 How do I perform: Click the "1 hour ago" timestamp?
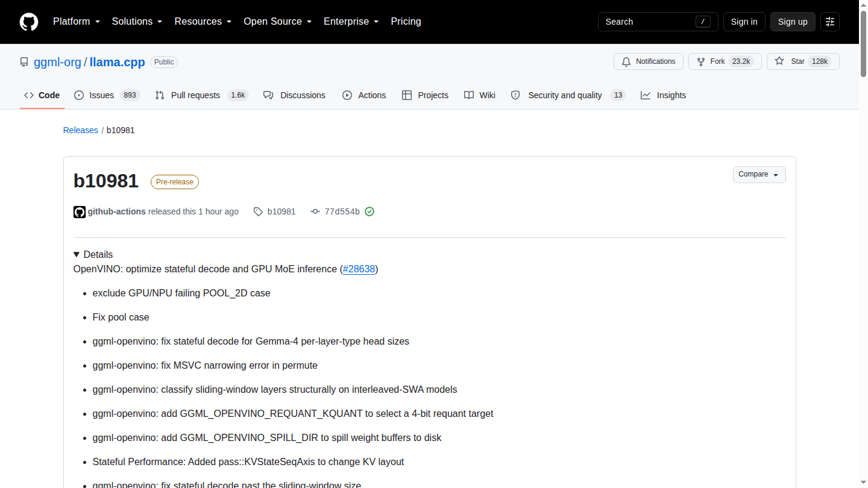[218, 211]
